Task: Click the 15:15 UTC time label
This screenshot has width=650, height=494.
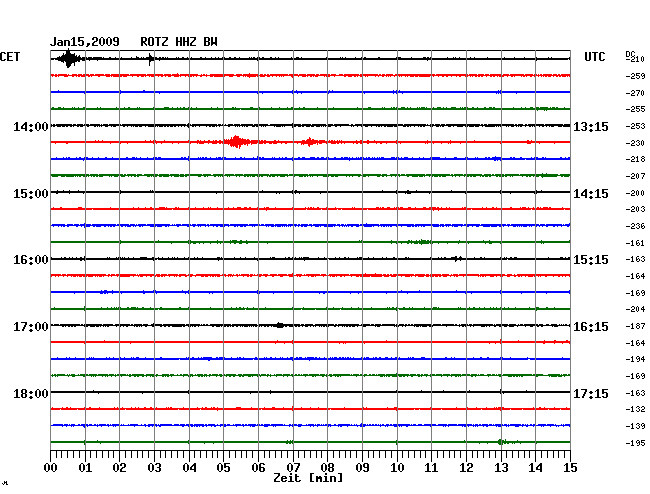Action: pos(591,259)
